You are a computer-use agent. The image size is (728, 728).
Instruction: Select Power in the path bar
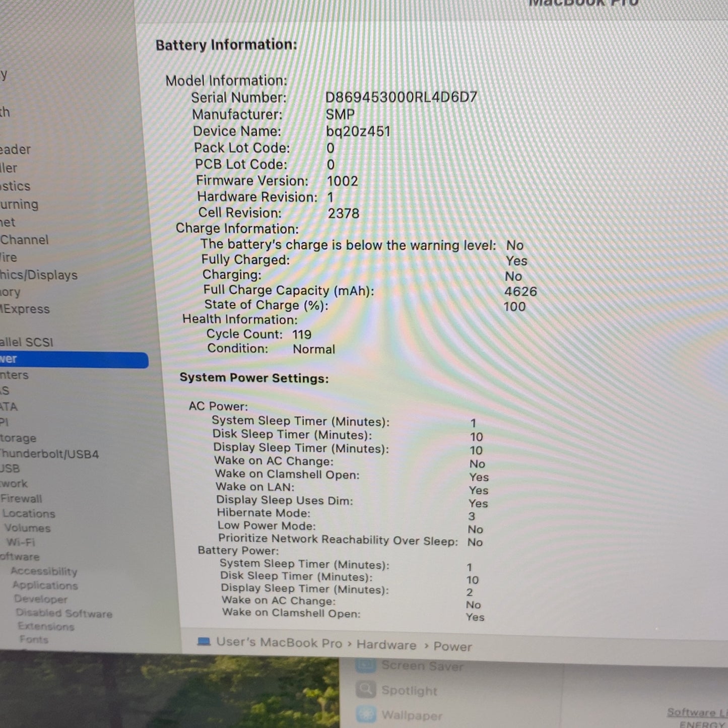pyautogui.click(x=452, y=646)
